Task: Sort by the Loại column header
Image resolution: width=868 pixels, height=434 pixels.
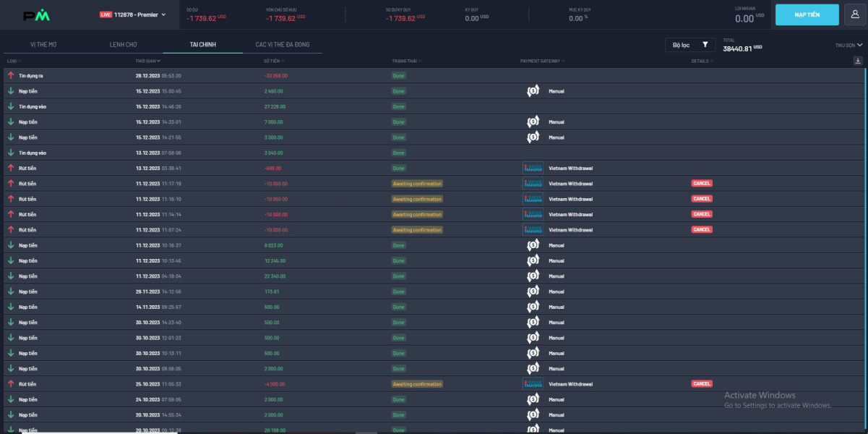Action: (13, 61)
